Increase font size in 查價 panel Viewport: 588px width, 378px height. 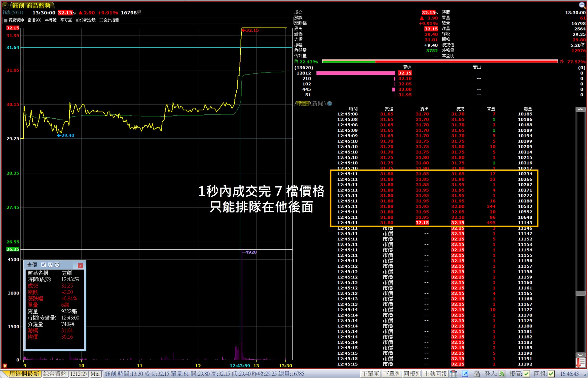[x=43, y=265]
